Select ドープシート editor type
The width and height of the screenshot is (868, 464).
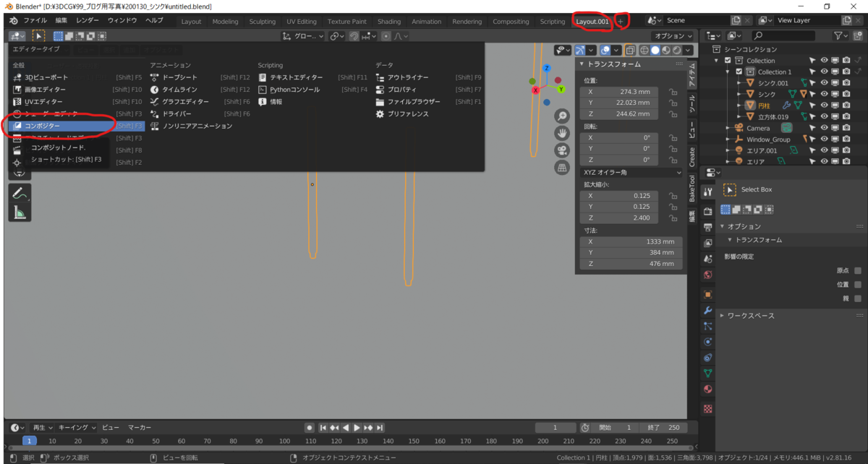(200, 77)
